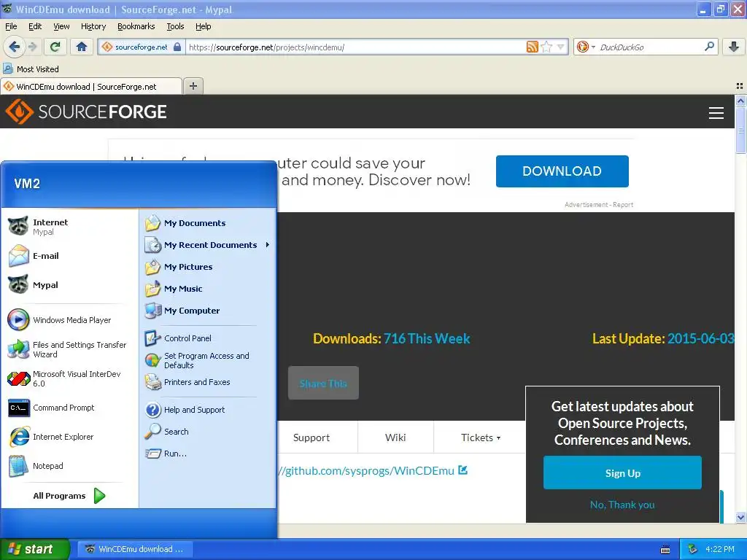
Task: Click the on-screen keyboard tray icon
Action: click(x=665, y=550)
